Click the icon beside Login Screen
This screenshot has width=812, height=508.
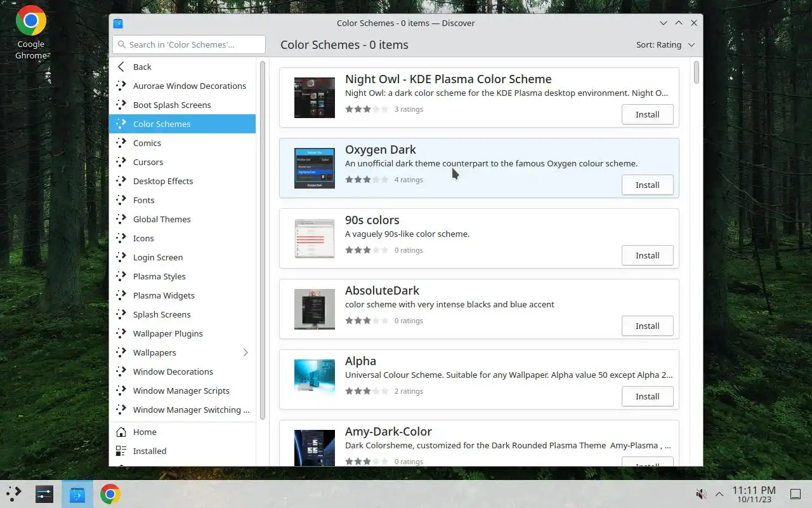click(121, 257)
